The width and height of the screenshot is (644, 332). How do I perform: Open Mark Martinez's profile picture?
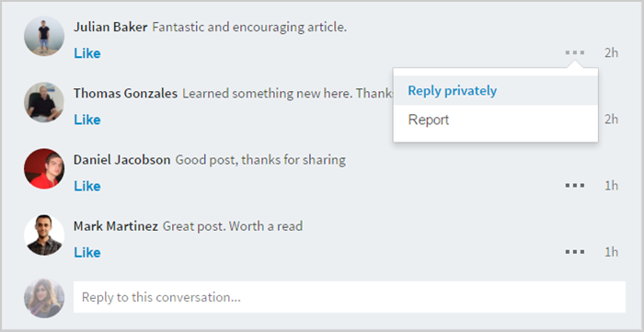click(x=44, y=235)
